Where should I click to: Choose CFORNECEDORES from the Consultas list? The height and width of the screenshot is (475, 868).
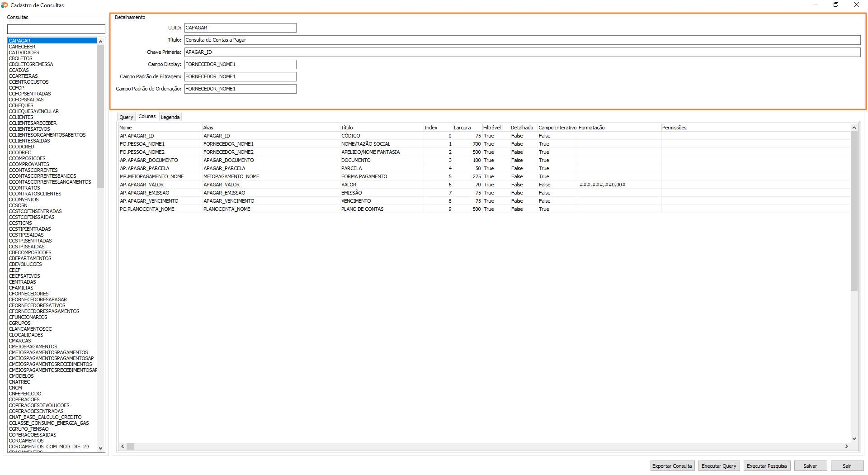28,294
